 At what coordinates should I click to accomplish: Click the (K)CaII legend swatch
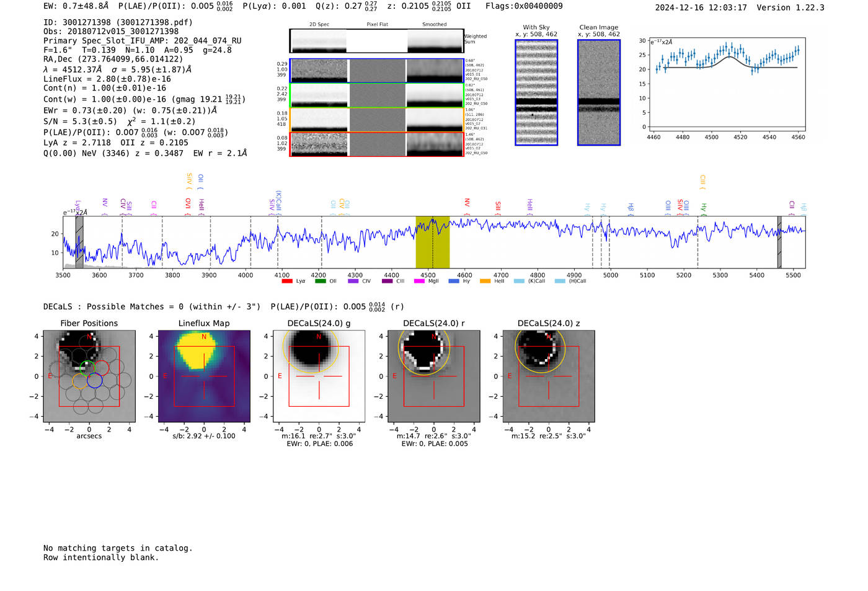[519, 281]
